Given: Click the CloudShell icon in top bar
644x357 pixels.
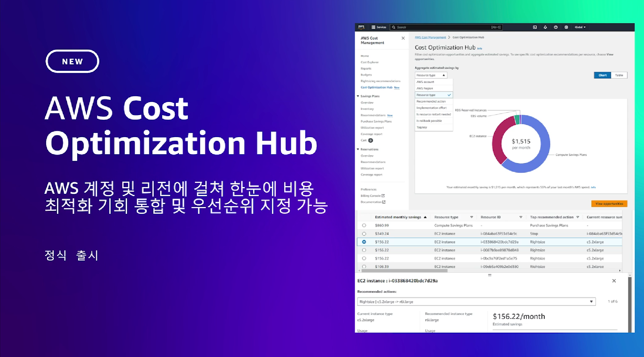Looking at the screenshot, I should tap(534, 27).
